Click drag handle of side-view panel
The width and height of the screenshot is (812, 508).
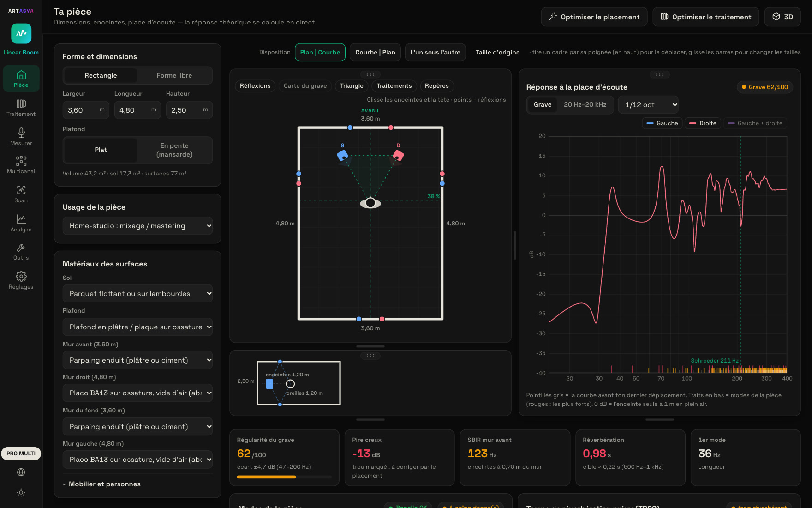(370, 356)
